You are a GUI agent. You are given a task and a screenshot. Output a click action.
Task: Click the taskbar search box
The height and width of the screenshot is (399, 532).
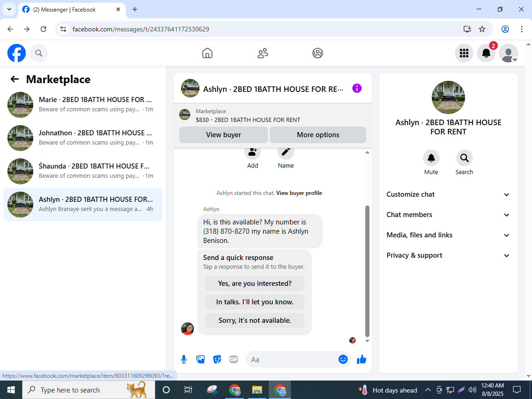tap(89, 390)
